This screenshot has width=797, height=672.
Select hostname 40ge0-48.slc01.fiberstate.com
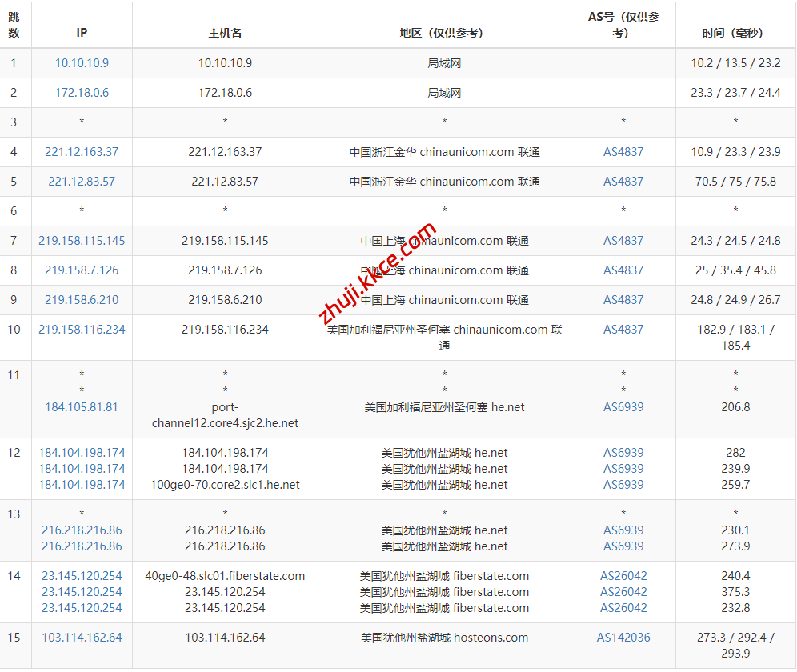point(225,576)
